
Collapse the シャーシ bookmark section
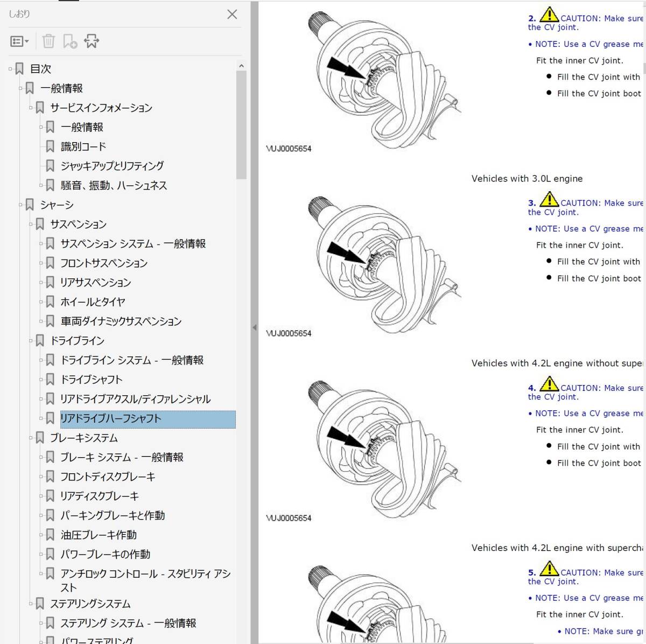(x=20, y=205)
